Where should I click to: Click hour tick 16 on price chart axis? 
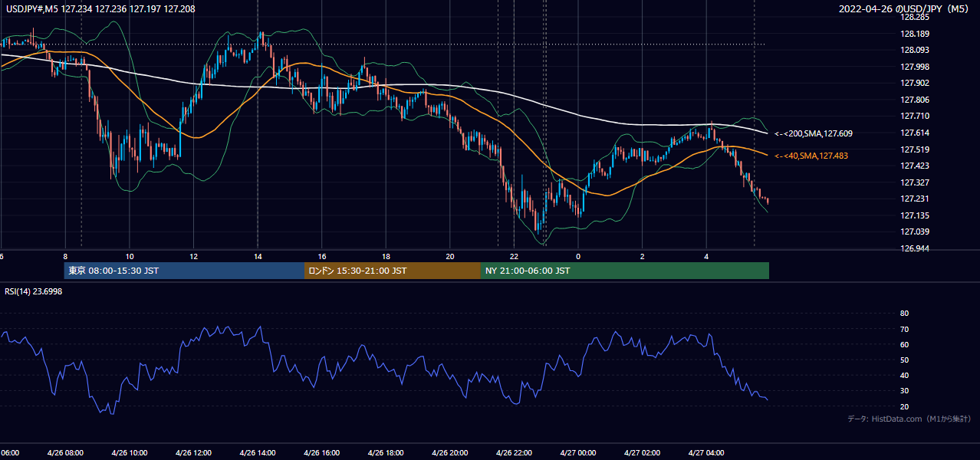[322, 256]
